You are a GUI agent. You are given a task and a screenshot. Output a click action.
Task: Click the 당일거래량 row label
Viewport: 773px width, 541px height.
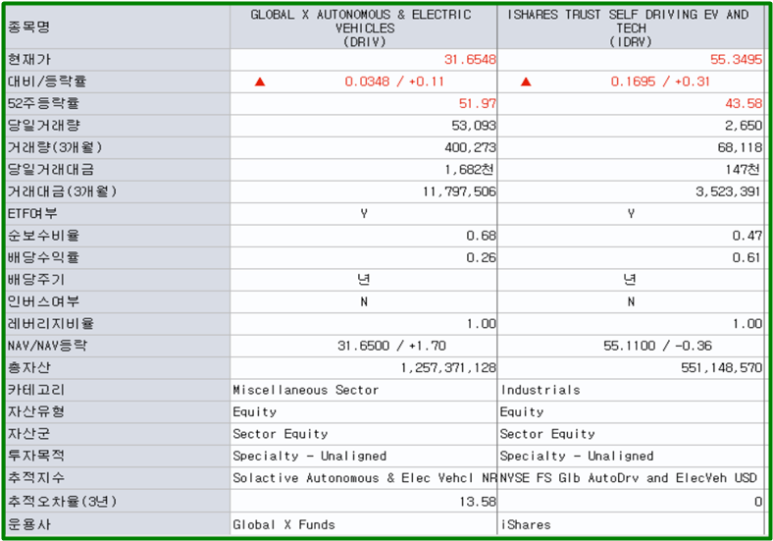pyautogui.click(x=43, y=125)
